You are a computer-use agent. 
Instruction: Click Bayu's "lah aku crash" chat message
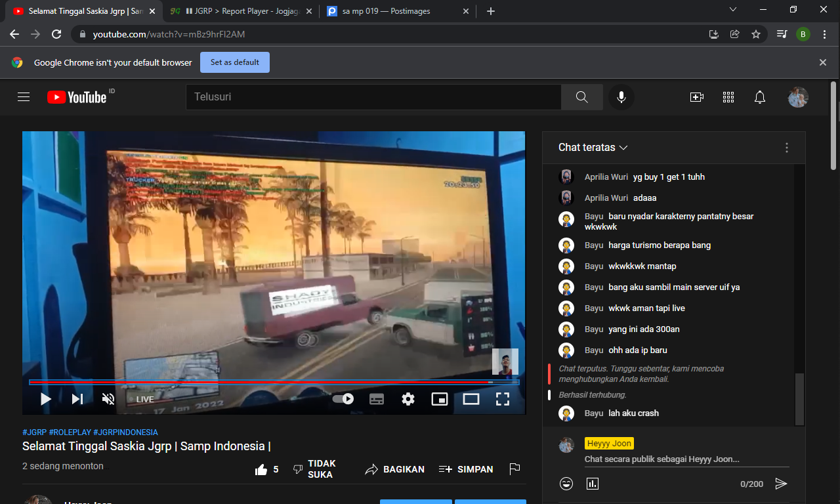(633, 413)
